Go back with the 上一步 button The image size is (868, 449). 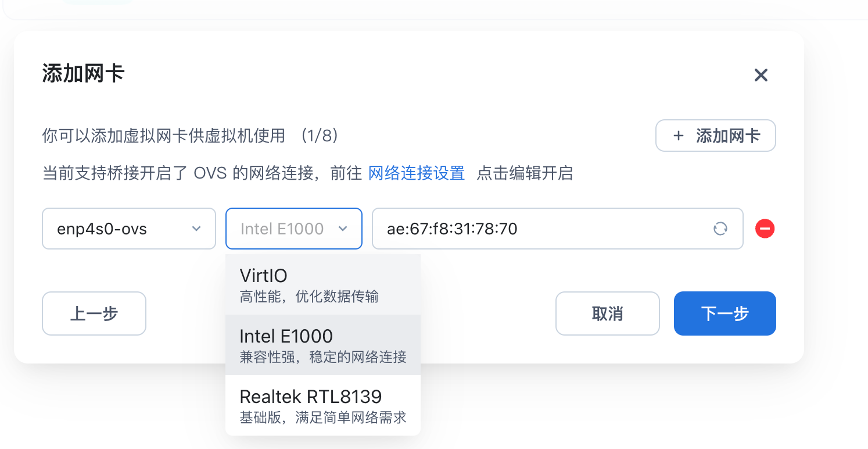point(94,313)
